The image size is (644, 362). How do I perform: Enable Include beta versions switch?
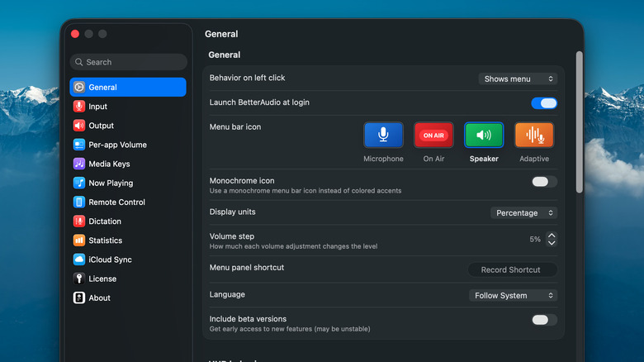coord(544,320)
